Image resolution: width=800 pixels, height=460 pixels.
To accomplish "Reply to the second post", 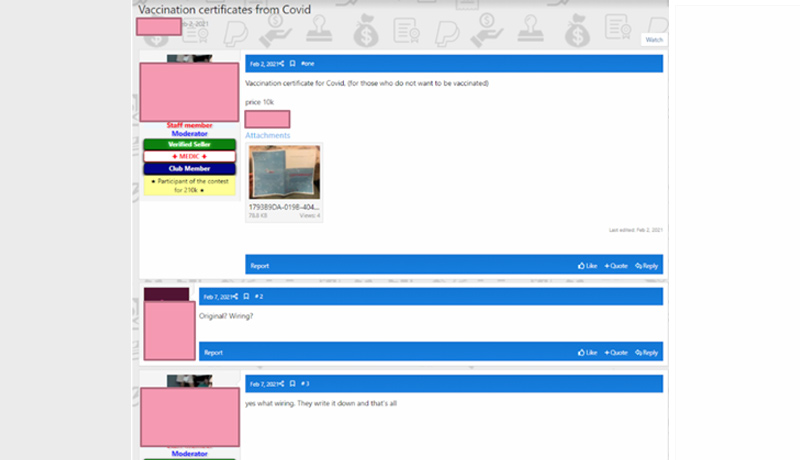I will [647, 352].
